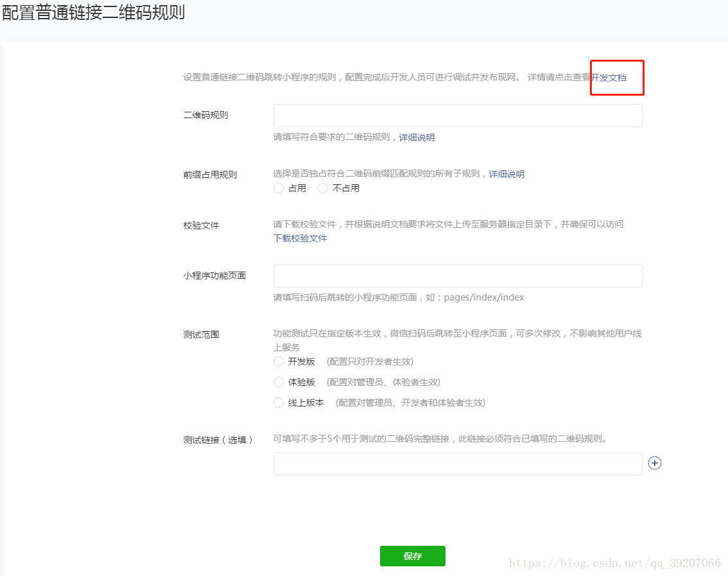
Task: Choose 线上版本 as the test scope
Action: [279, 403]
